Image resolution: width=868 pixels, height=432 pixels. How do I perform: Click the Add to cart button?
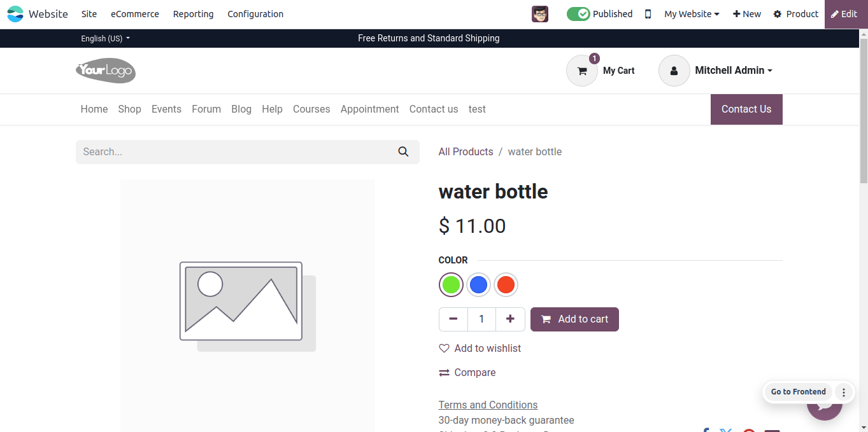(574, 319)
